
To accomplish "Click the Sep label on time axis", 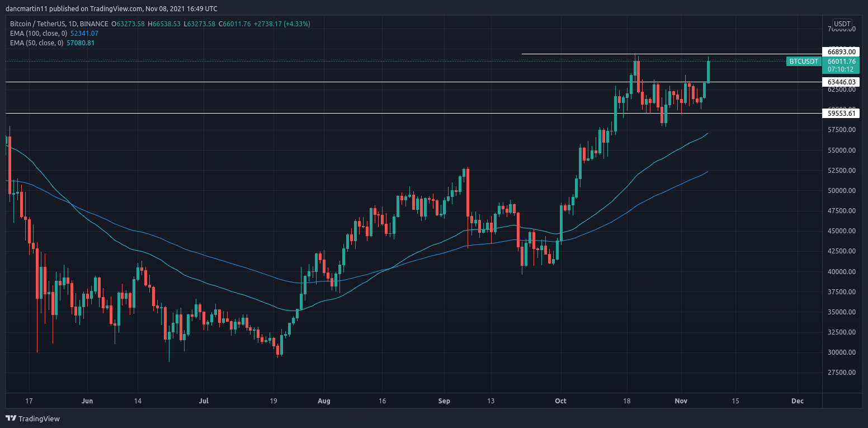I will [x=445, y=401].
